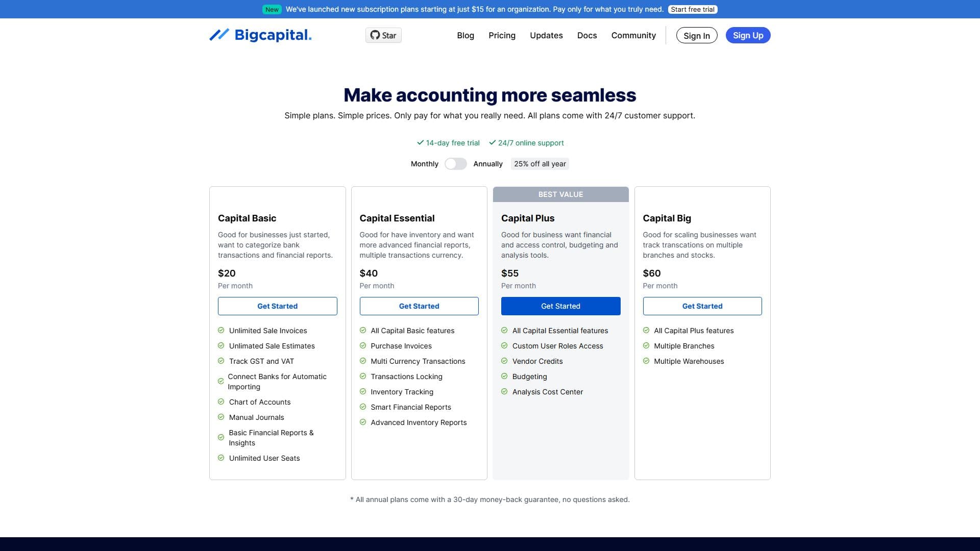Click check icon beside Manual Journals
Screen dimensions: 980x551
coord(221,417)
